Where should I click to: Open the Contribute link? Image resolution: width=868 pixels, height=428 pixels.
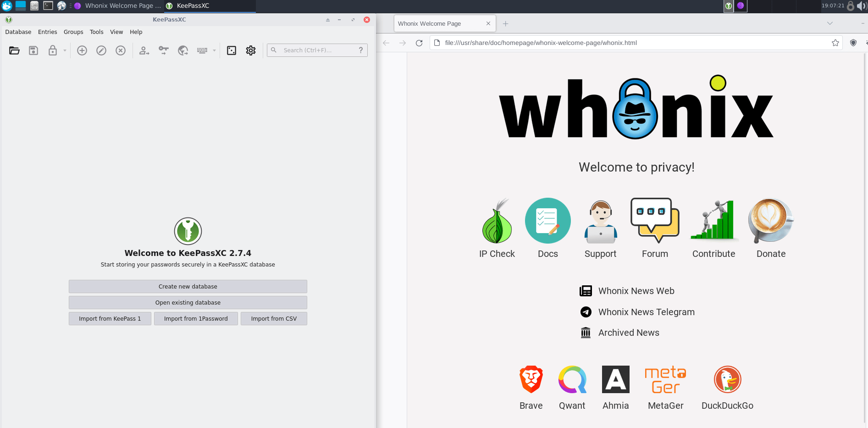714,228
